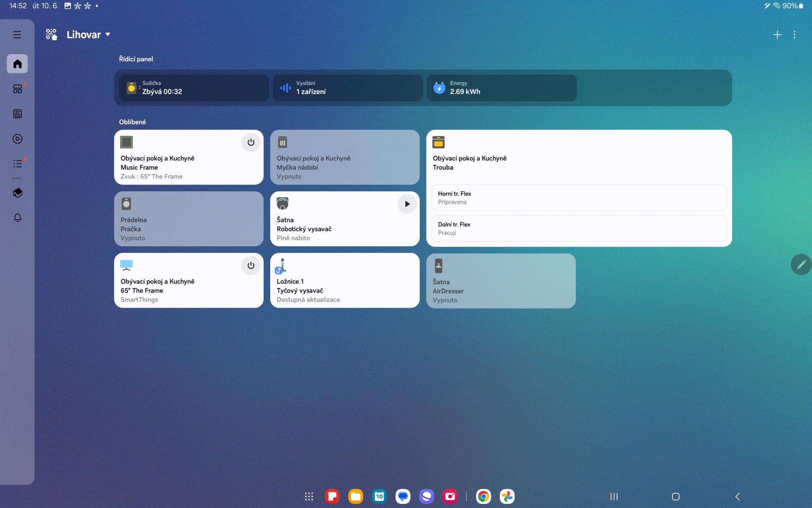
Task: Expand the Lihovar location dropdown
Action: click(88, 35)
